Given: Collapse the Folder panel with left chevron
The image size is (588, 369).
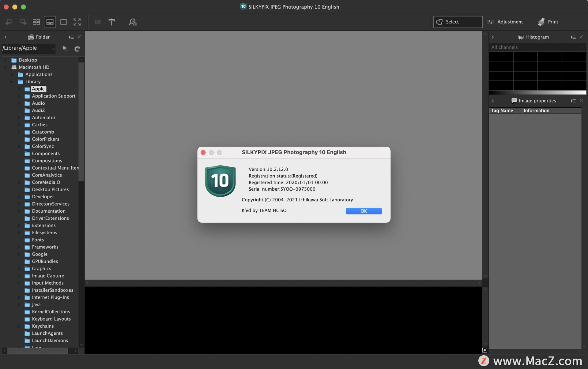Looking at the screenshot, I should (6, 37).
